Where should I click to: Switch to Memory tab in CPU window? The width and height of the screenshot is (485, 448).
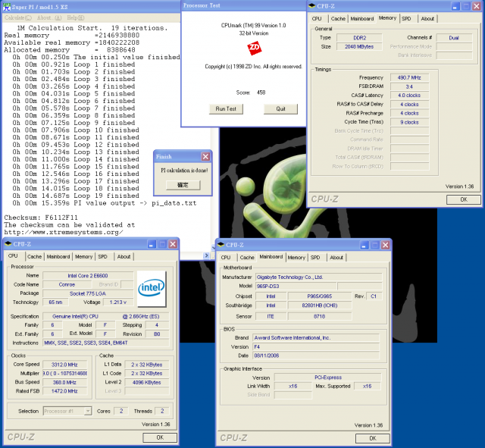pos(83,256)
